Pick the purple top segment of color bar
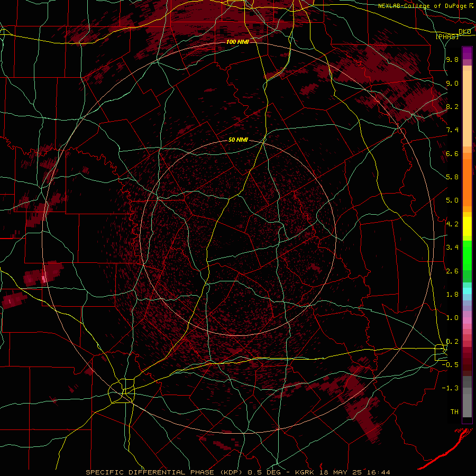The image size is (476, 476). 467,53
